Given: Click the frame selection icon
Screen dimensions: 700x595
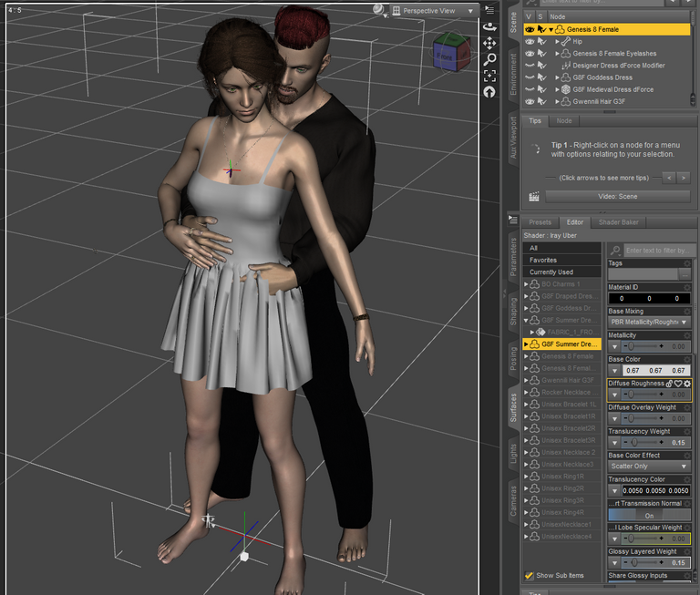Looking at the screenshot, I should tap(489, 76).
